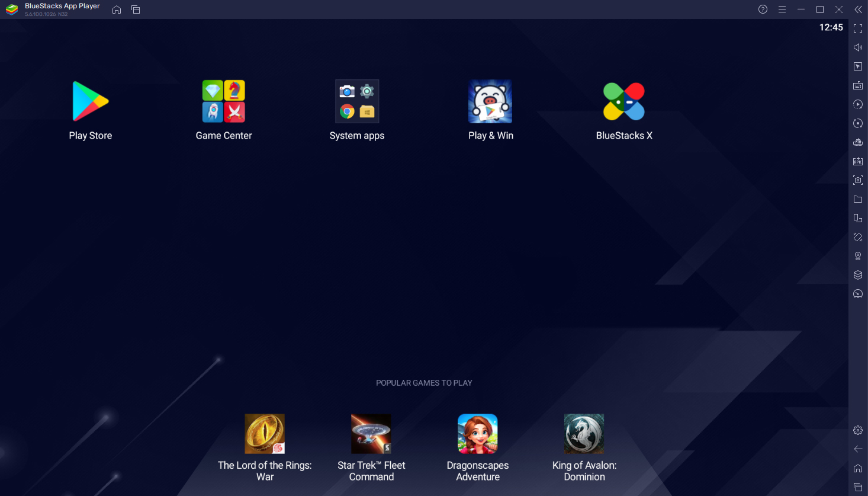Viewport: 868px width, 496px height.
Task: Open Star Trek Fleet Command game
Action: tap(371, 434)
